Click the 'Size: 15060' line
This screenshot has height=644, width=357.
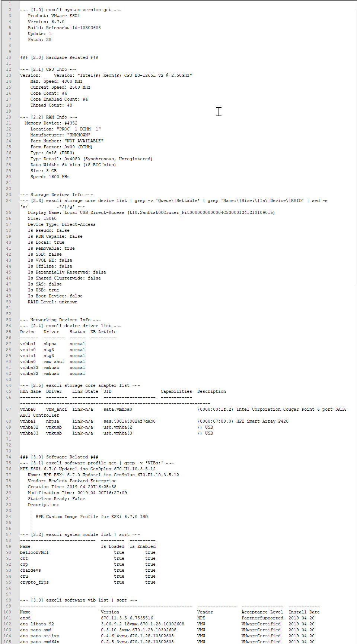42,218
